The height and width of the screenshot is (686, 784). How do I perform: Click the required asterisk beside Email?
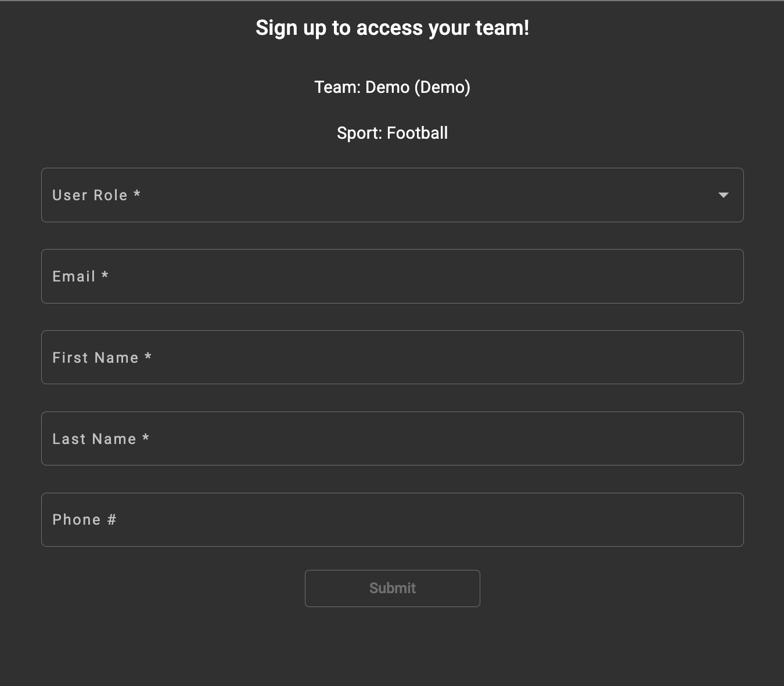pos(105,275)
